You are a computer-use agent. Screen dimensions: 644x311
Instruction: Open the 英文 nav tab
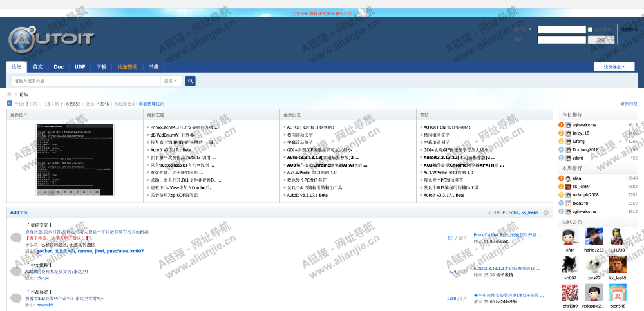[38, 66]
